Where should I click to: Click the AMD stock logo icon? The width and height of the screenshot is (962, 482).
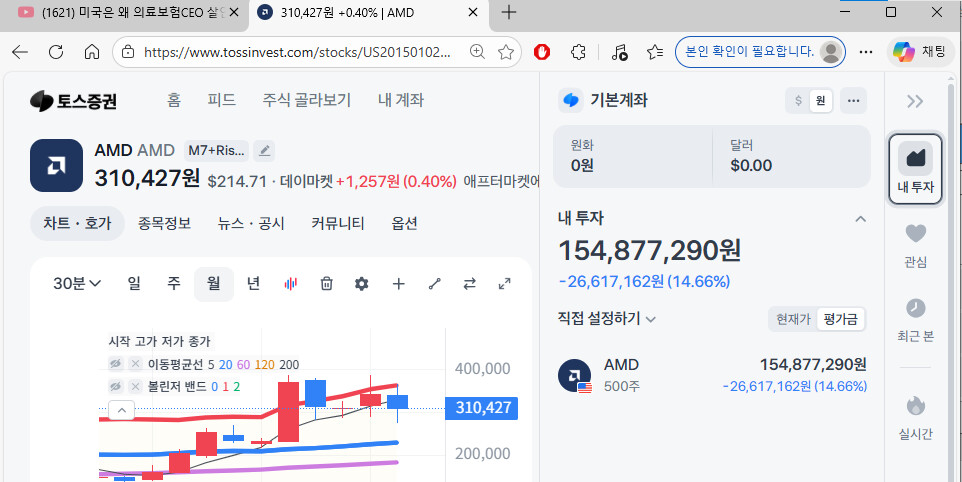click(x=56, y=165)
